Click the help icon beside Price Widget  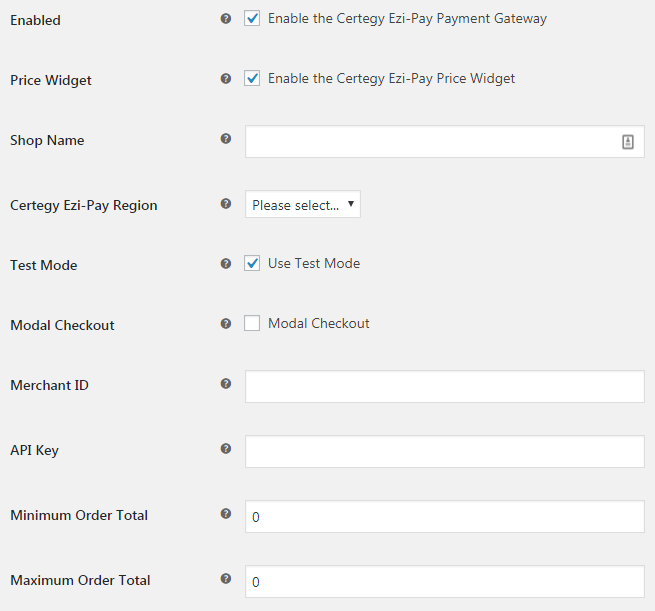pos(226,79)
